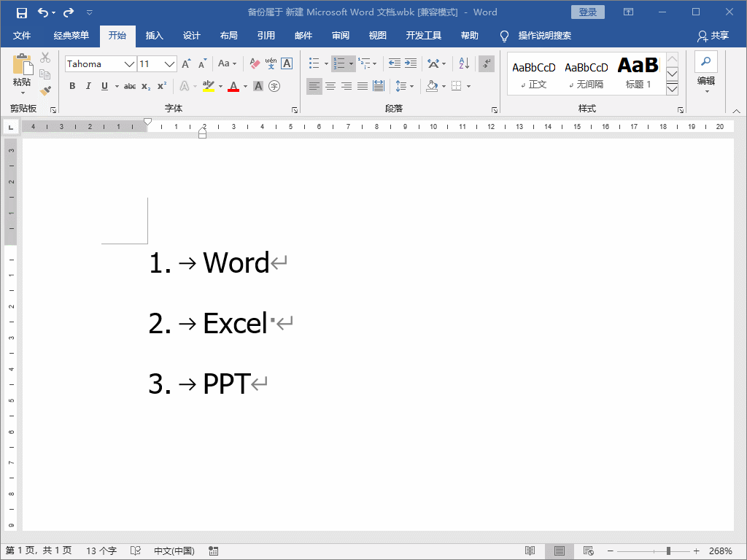Open the Change Case (Aa) dropdown

228,64
